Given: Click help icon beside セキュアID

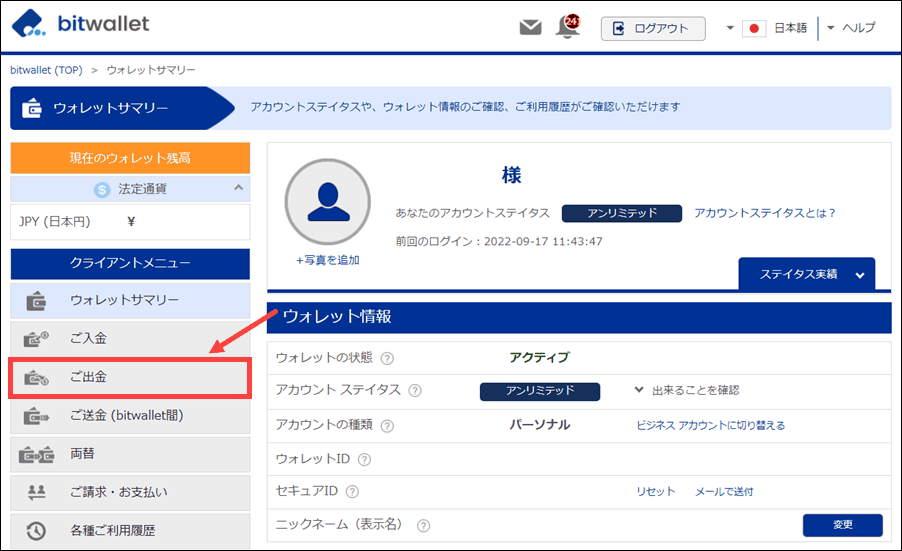Looking at the screenshot, I should (x=352, y=492).
